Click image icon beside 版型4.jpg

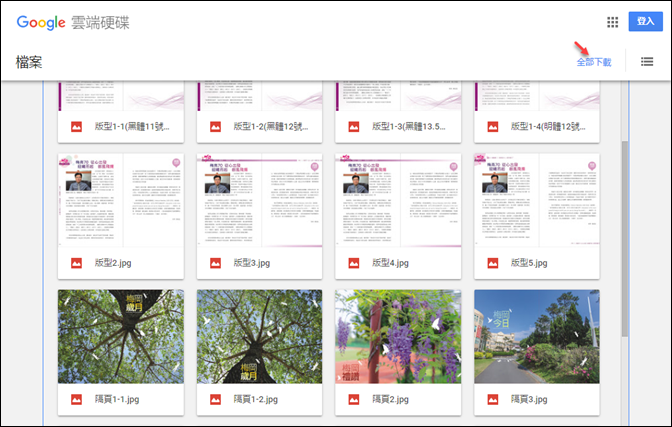click(x=354, y=263)
